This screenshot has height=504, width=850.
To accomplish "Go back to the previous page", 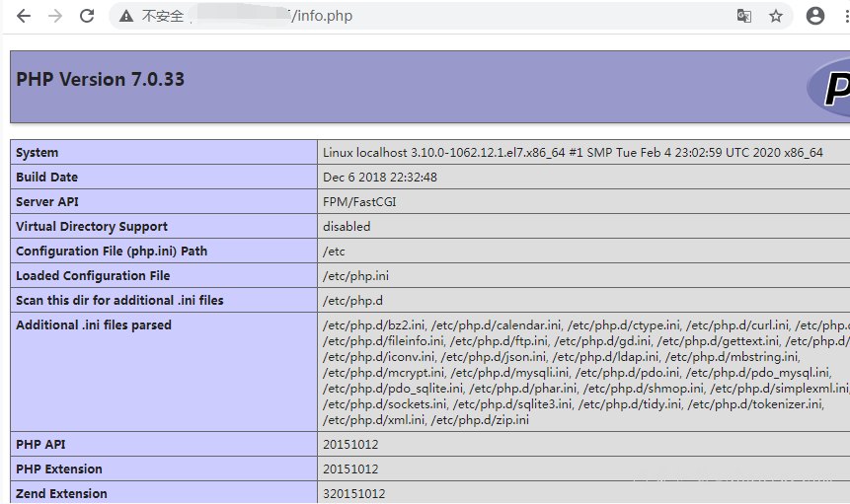I will point(24,16).
